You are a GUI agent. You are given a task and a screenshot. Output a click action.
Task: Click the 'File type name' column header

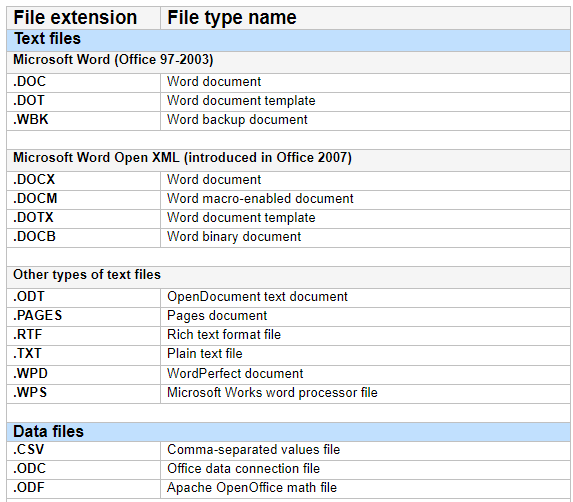[x=365, y=18]
